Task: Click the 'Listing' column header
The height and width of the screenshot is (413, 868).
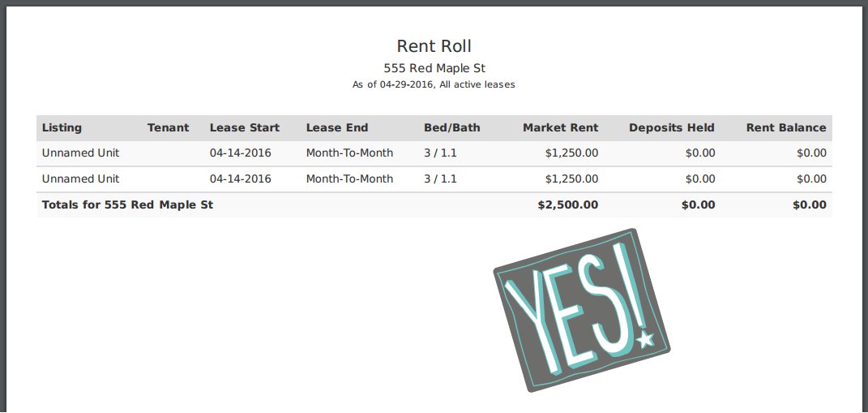Action: point(62,127)
